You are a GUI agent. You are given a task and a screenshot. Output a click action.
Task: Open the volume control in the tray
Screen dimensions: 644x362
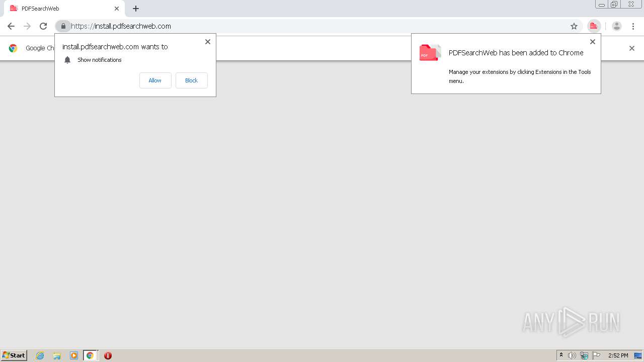click(572, 355)
